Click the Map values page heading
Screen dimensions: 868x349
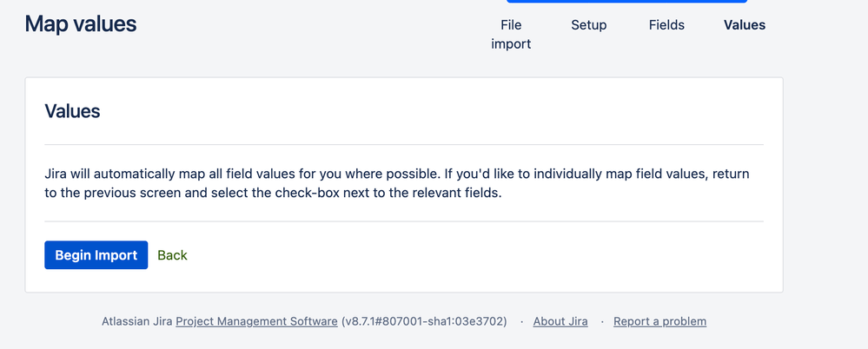pos(81,24)
